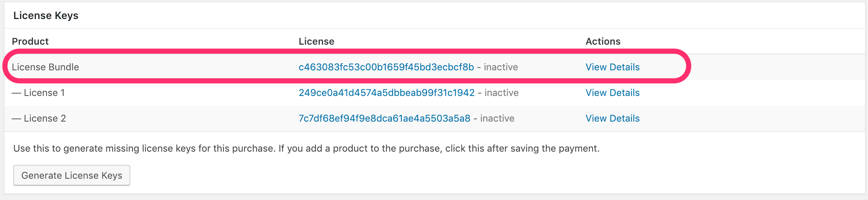Click the dash preceding License 1
Image resolution: width=868 pixels, height=200 pixels.
pyautogui.click(x=16, y=93)
